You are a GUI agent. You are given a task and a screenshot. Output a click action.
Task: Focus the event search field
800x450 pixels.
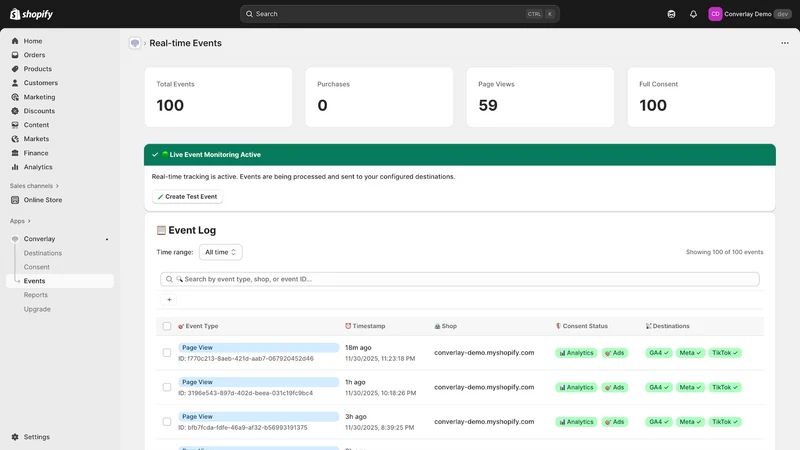pyautogui.click(x=460, y=279)
